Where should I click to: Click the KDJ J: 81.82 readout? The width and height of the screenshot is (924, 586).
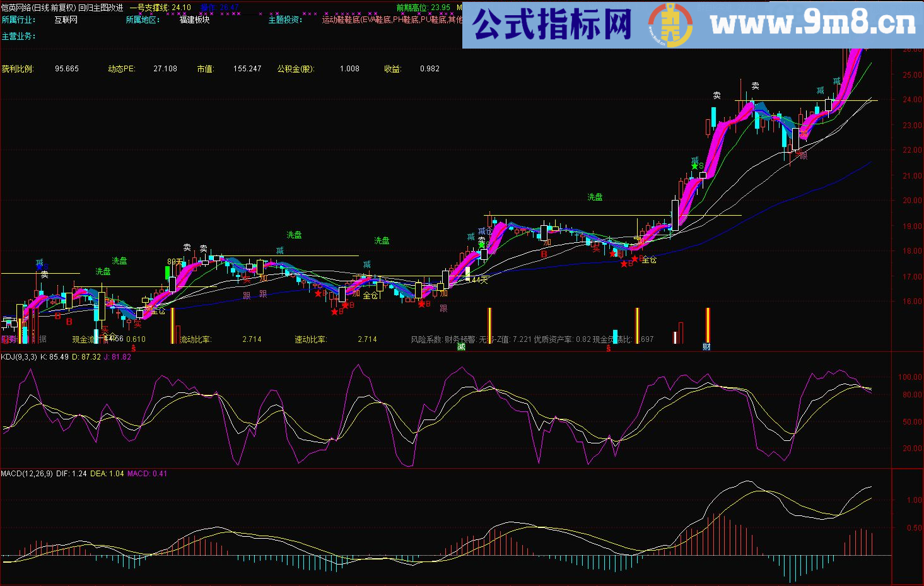click(x=118, y=357)
